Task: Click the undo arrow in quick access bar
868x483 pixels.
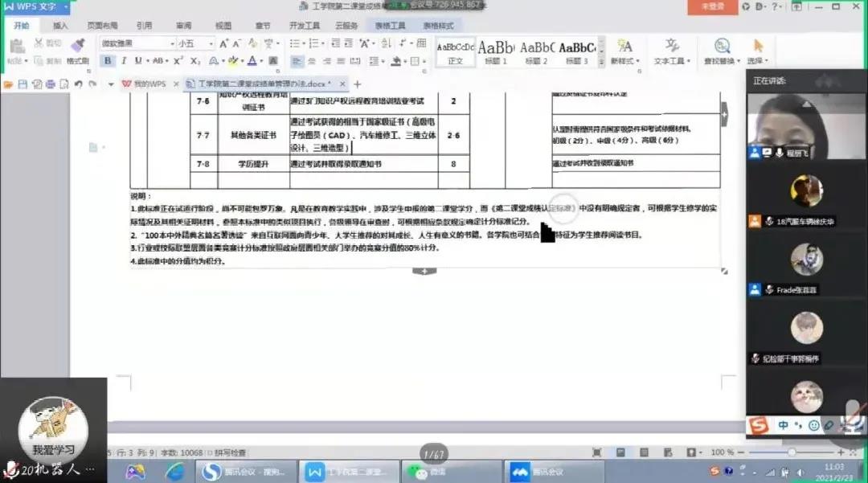Action: coord(79,84)
